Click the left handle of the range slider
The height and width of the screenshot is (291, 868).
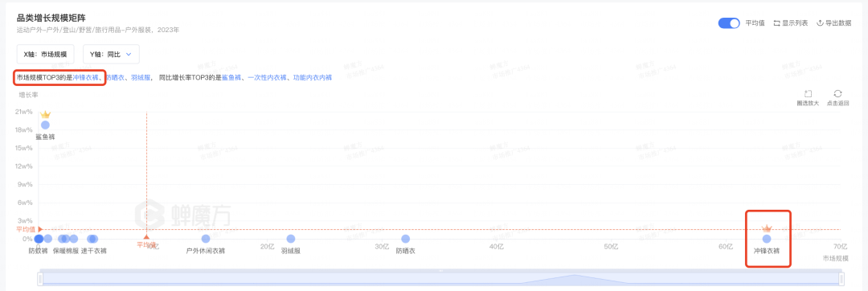(x=40, y=279)
